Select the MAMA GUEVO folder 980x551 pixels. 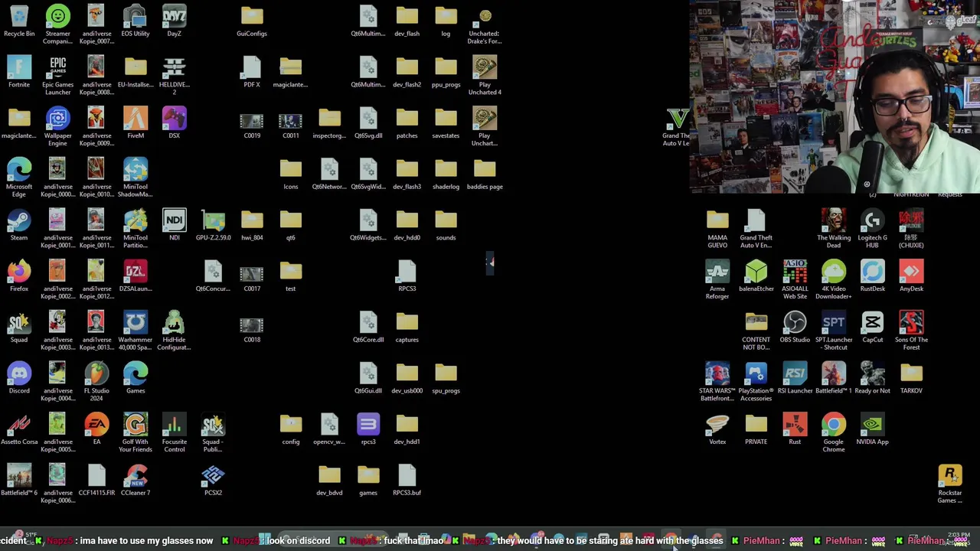click(x=717, y=229)
